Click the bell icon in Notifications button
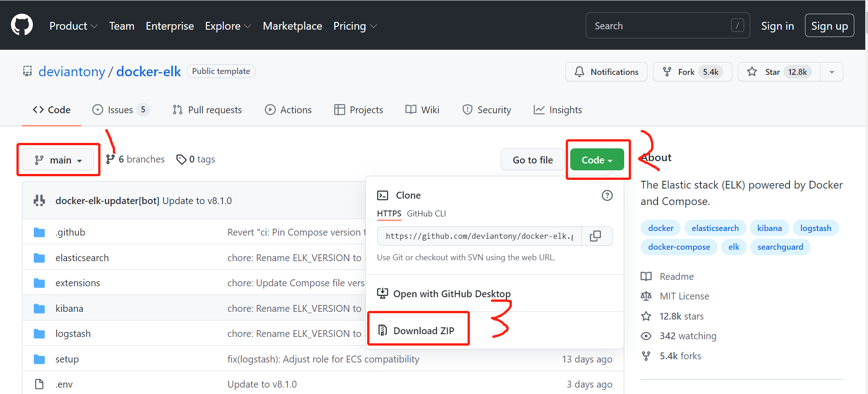868x394 pixels. point(579,72)
